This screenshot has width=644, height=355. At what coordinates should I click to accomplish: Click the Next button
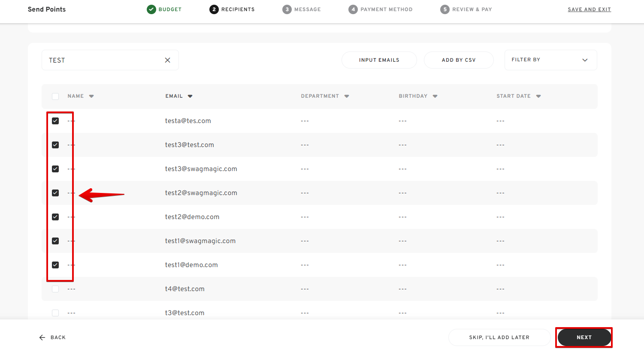(584, 337)
